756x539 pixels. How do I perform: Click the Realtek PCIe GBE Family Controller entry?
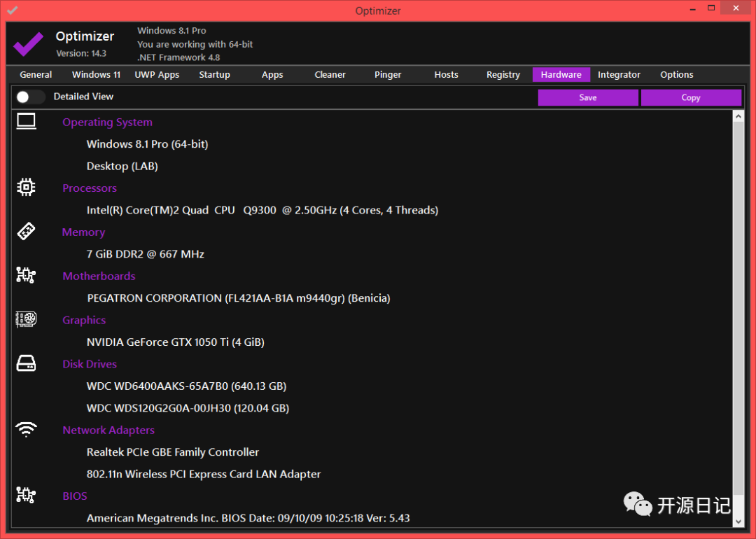[x=173, y=452]
